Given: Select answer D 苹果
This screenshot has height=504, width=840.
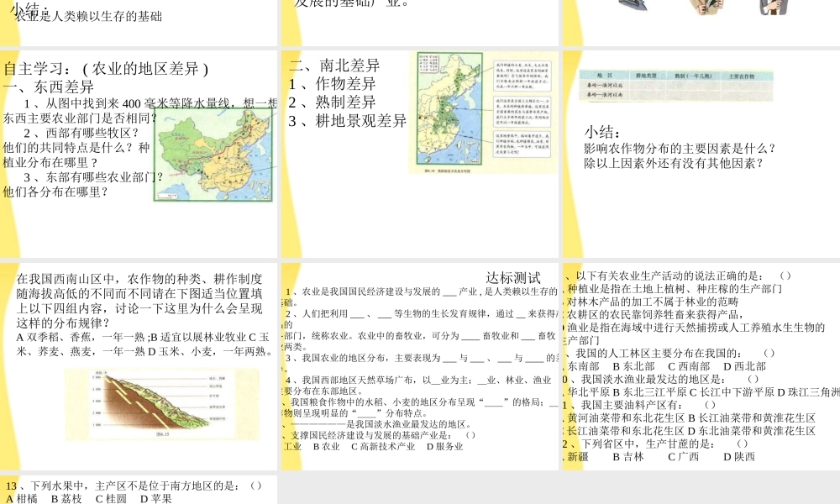Looking at the screenshot, I should coord(156,499).
